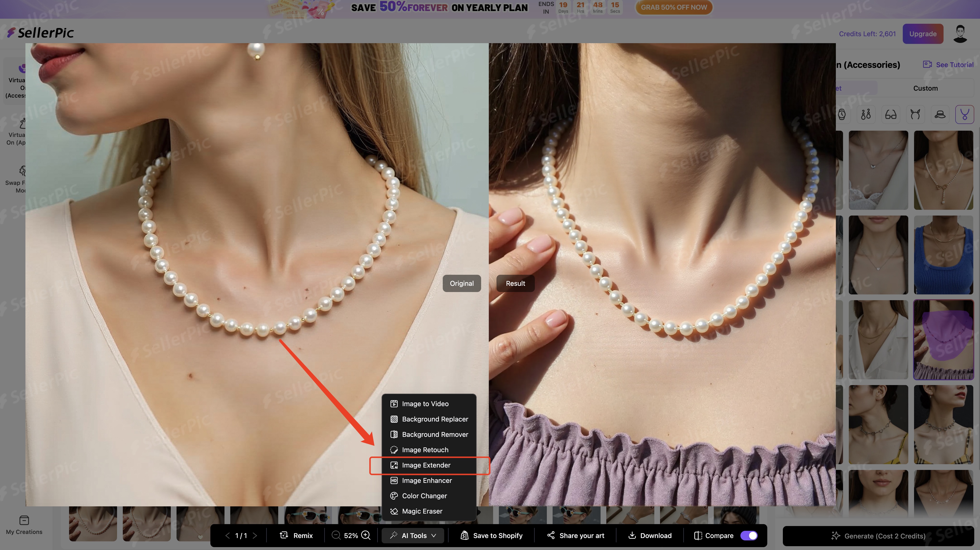
Task: Click the Save to Shopify button
Action: coord(491,536)
